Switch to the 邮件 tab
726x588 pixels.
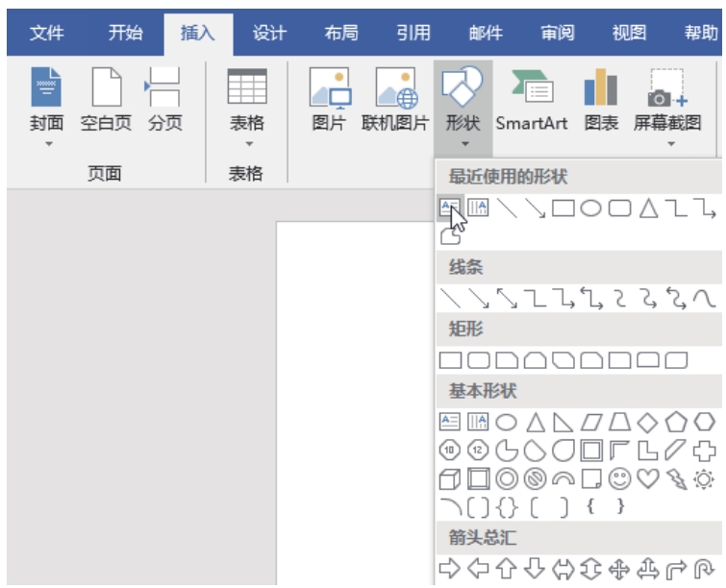(x=486, y=33)
